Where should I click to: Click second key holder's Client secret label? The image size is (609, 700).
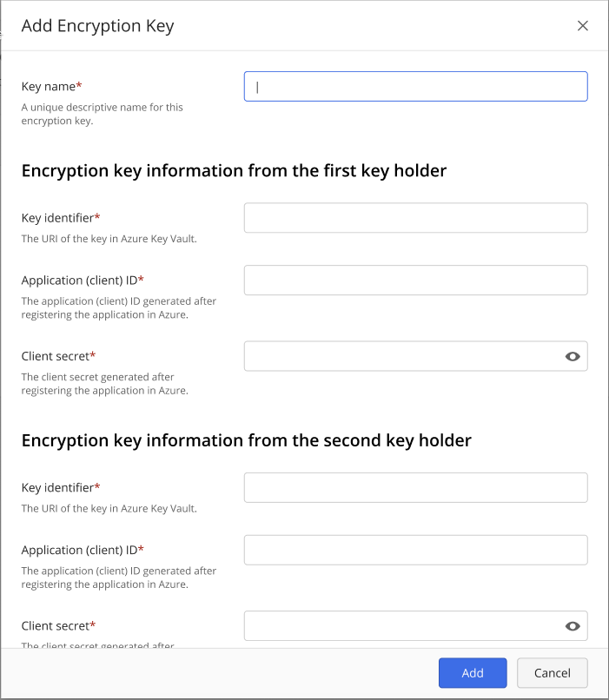pyautogui.click(x=57, y=625)
